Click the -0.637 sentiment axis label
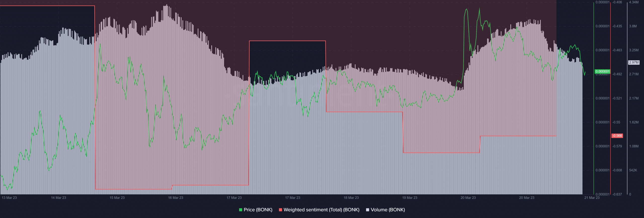Screen dimensions: 644x218 click(617, 194)
